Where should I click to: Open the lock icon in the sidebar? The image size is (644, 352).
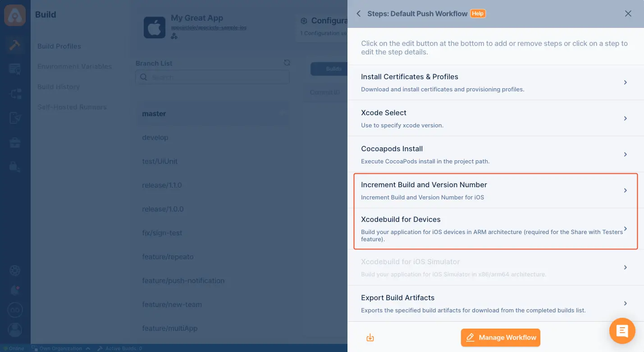point(15,167)
